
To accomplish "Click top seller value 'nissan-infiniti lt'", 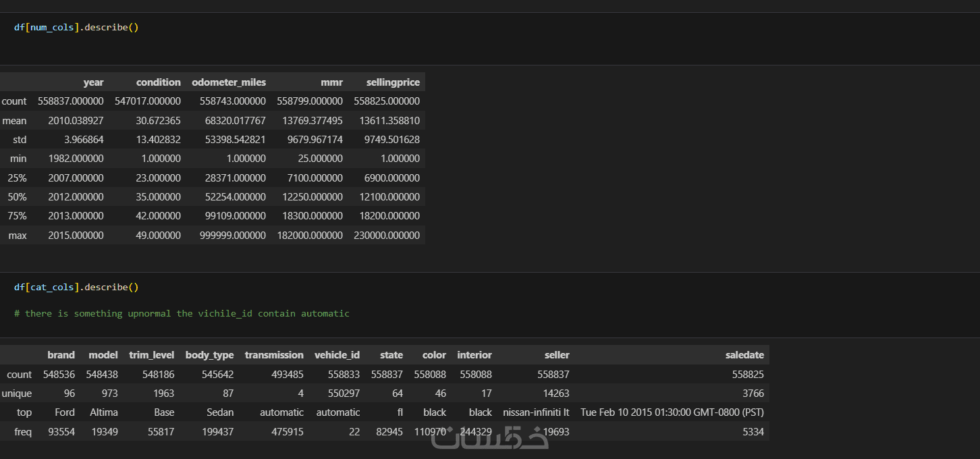I will pyautogui.click(x=537, y=412).
